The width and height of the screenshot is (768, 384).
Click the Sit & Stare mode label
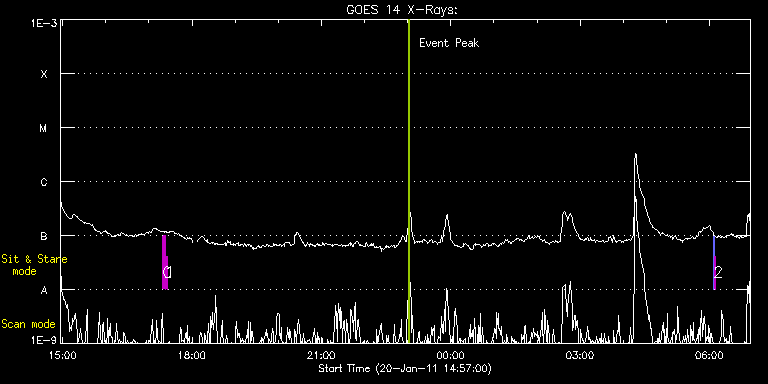tap(34, 265)
